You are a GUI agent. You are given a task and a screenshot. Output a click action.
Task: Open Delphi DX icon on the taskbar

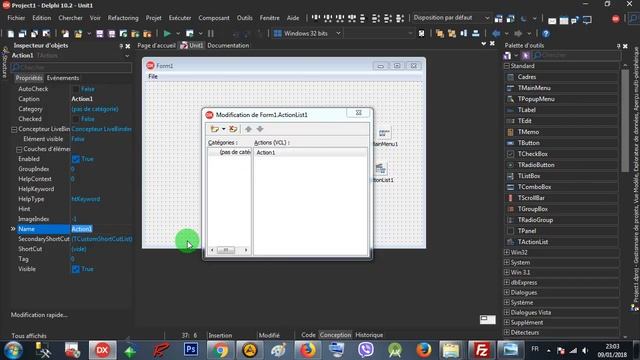point(102,350)
